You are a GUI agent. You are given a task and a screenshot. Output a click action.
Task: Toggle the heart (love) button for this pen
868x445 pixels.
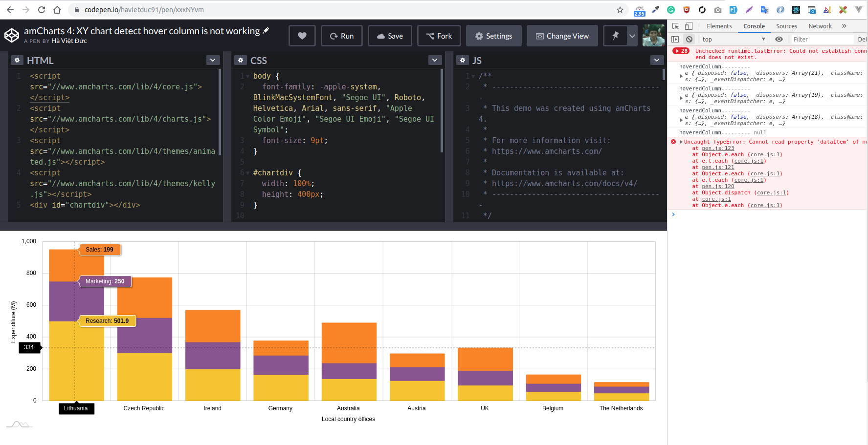(302, 35)
